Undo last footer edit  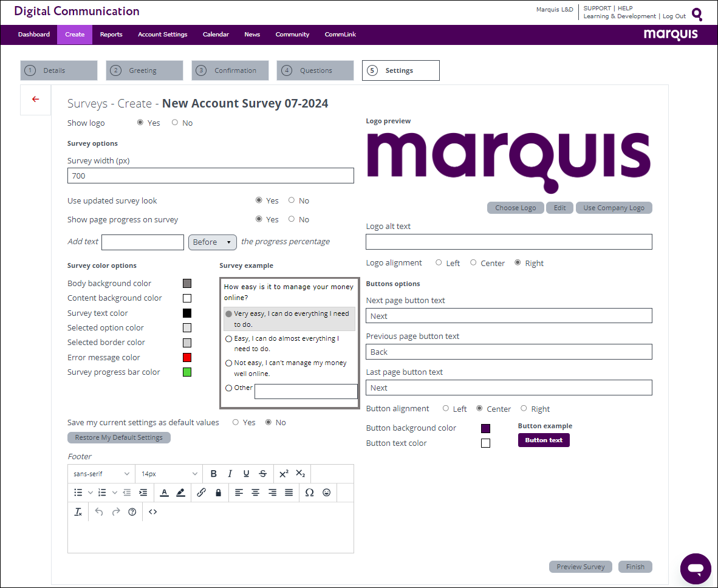pyautogui.click(x=99, y=512)
